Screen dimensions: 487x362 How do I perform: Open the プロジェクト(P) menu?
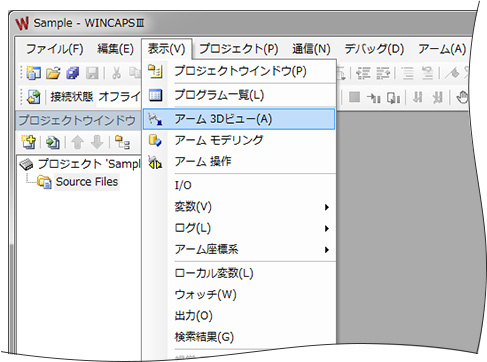[x=239, y=49]
